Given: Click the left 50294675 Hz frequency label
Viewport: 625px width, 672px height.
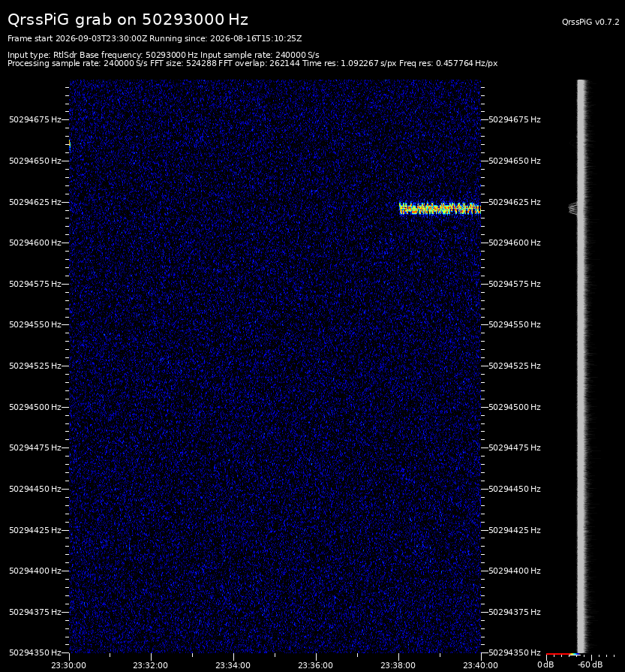Looking at the screenshot, I should (35, 119).
